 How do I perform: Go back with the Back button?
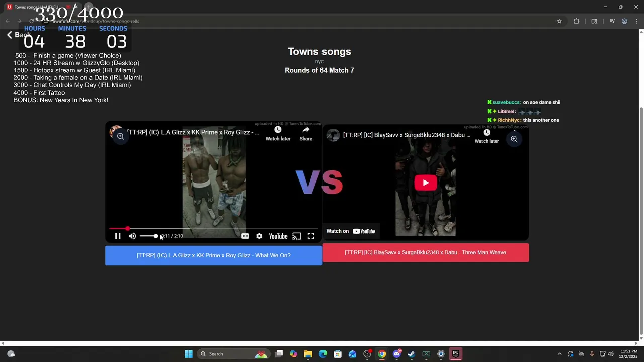coord(19,35)
